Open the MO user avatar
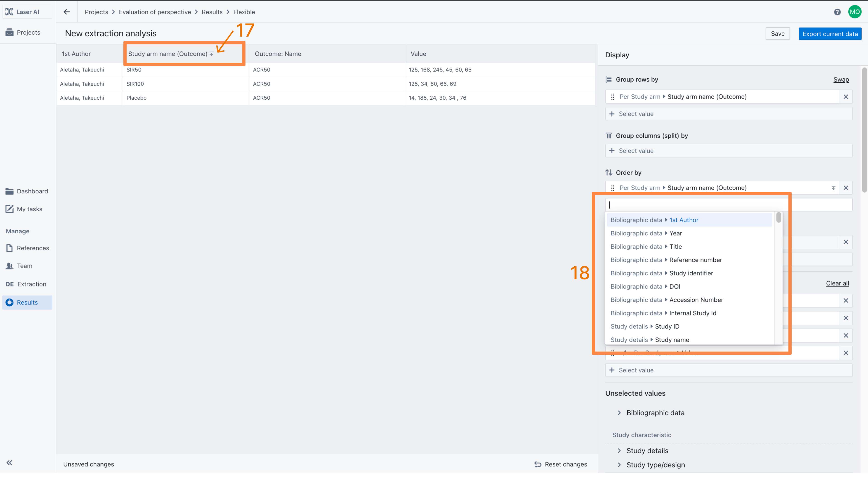The width and height of the screenshot is (868, 488). point(854,12)
